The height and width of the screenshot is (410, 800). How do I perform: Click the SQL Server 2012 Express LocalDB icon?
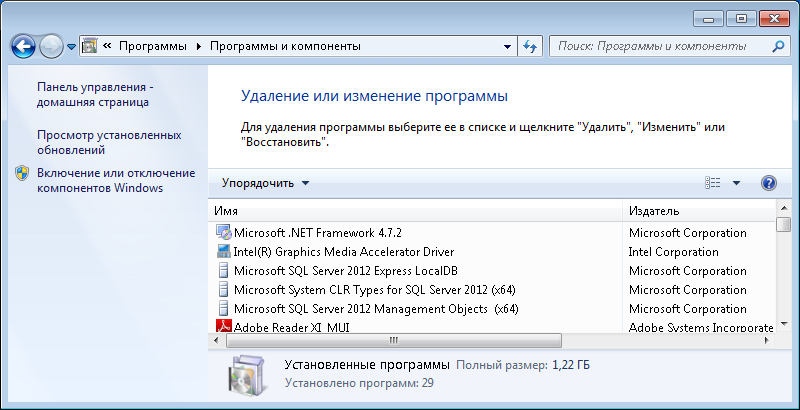tap(223, 270)
